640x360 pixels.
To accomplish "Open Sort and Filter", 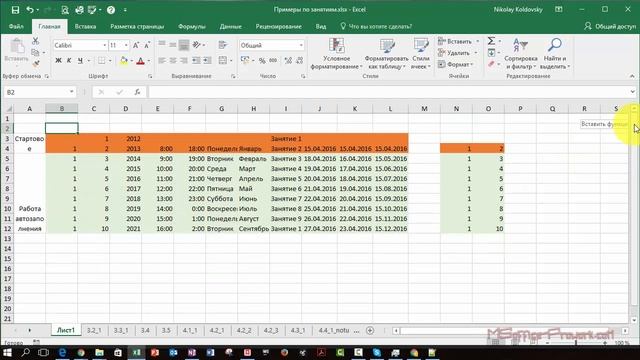I will click(x=521, y=53).
